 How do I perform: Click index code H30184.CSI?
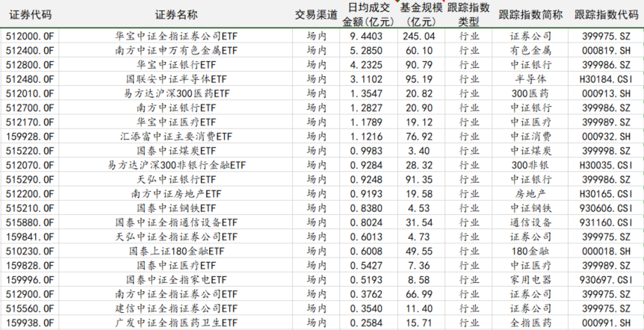pyautogui.click(x=606, y=79)
